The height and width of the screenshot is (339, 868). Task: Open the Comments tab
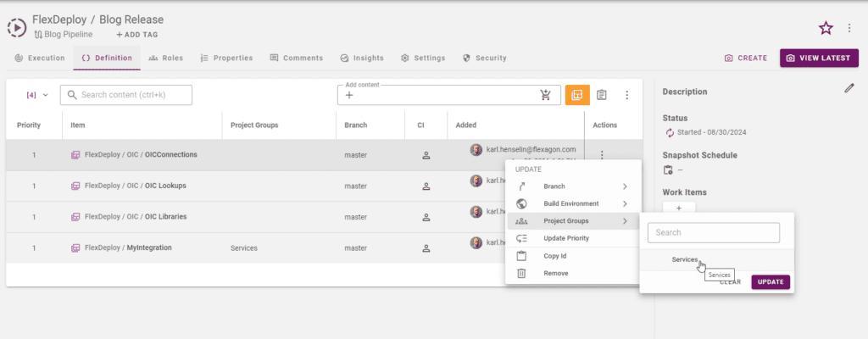(296, 58)
